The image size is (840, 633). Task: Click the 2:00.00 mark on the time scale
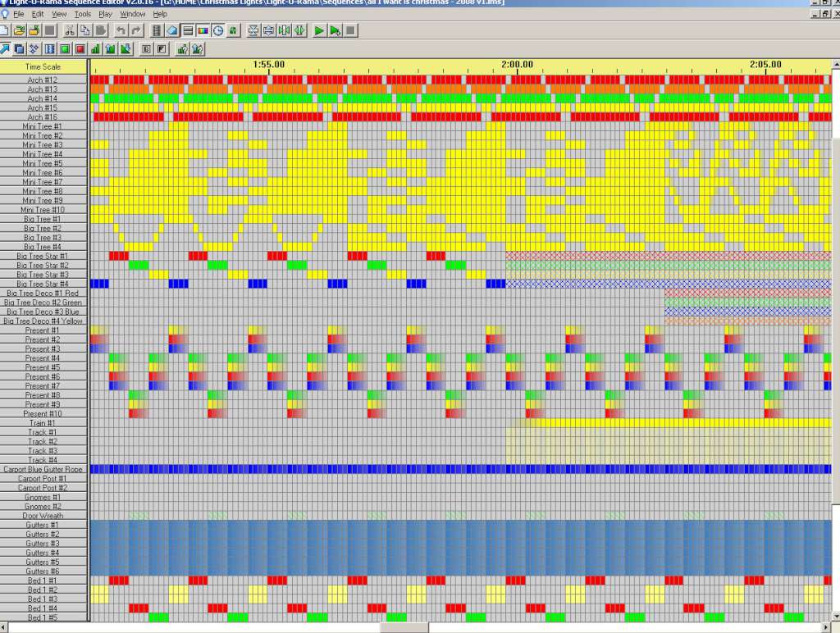point(517,64)
